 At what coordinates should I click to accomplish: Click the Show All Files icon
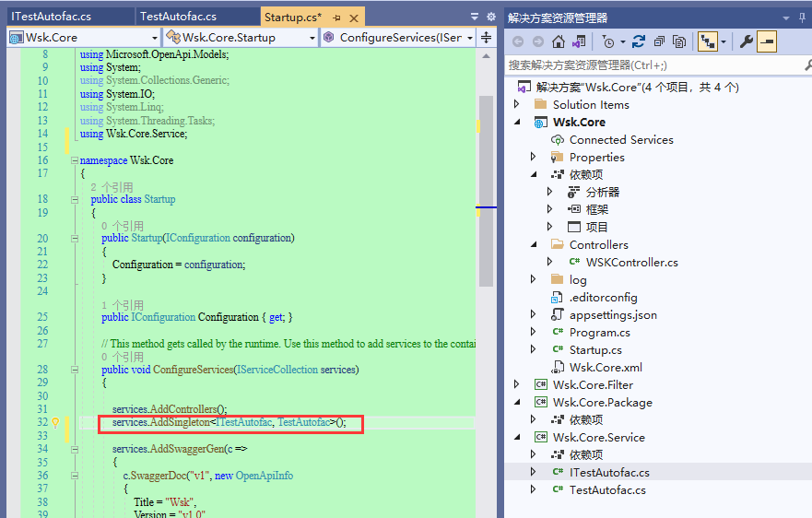coord(679,41)
